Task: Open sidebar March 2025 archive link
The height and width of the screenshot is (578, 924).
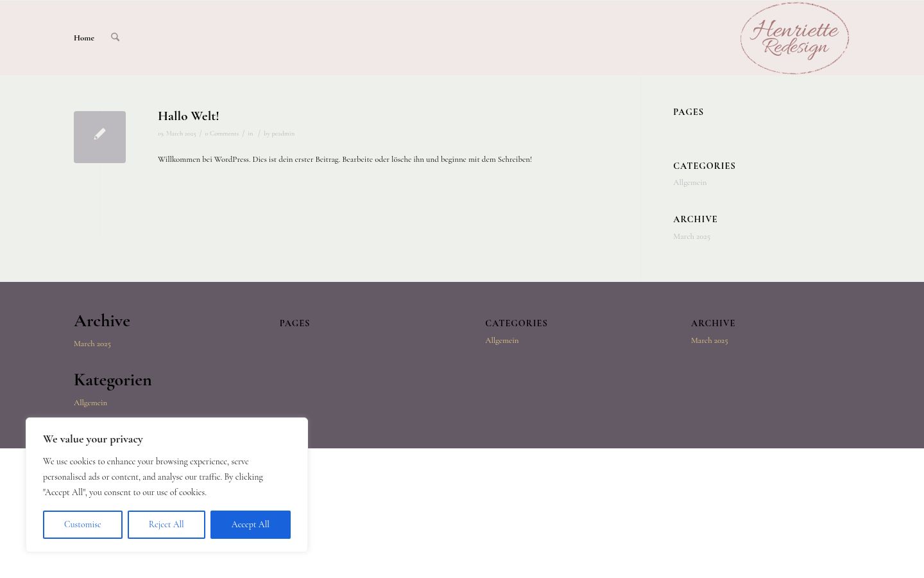Action: (692, 236)
